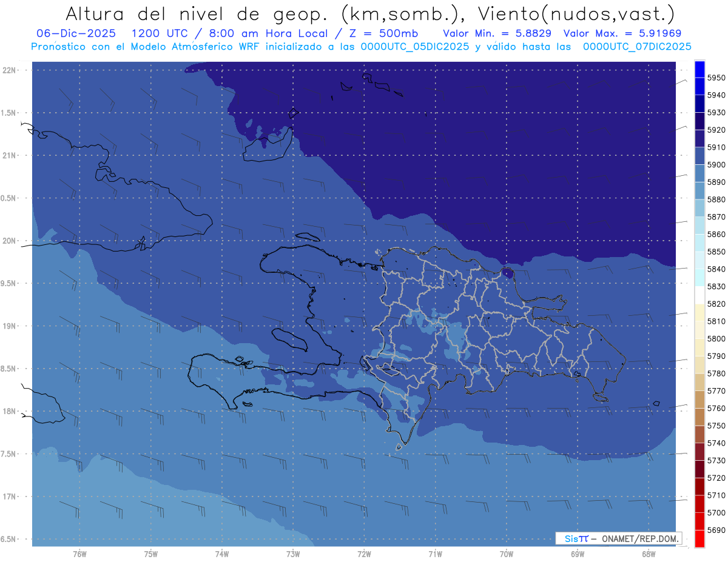
Task: Click the '75W' longitude label
Action: tap(151, 554)
